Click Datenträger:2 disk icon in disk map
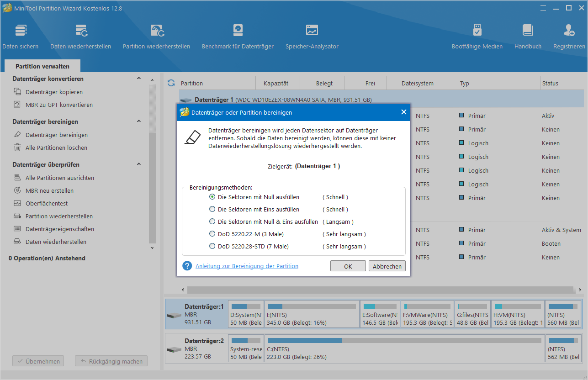Viewport: 588px width, 380px height. tap(174, 349)
